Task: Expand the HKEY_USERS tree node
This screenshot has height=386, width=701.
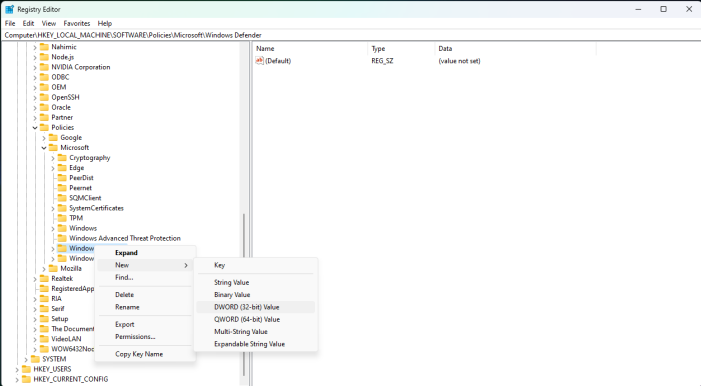Action: pos(17,369)
